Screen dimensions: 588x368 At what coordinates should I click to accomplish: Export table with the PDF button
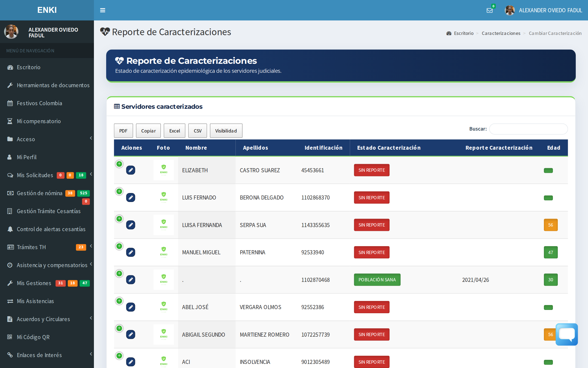pyautogui.click(x=123, y=131)
